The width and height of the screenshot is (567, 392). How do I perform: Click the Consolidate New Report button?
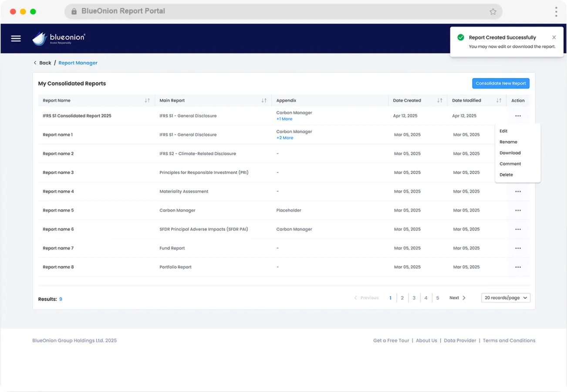[501, 84]
